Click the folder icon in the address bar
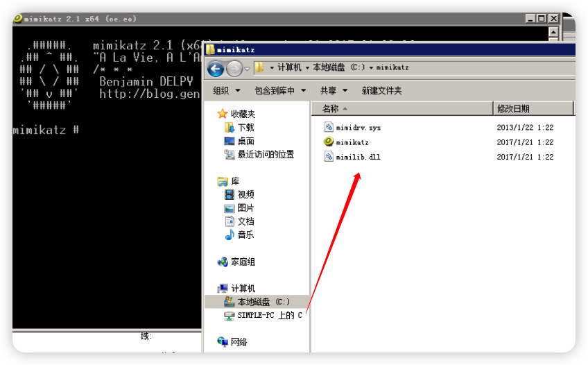 coord(259,67)
